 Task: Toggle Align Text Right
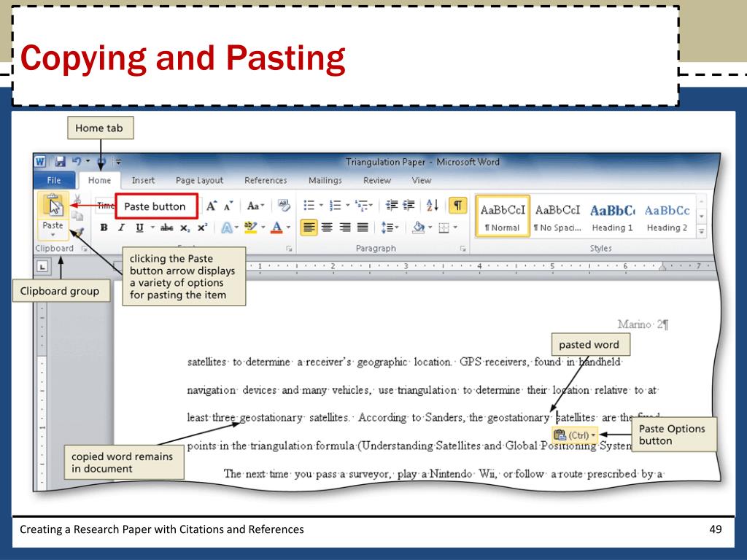click(x=345, y=227)
